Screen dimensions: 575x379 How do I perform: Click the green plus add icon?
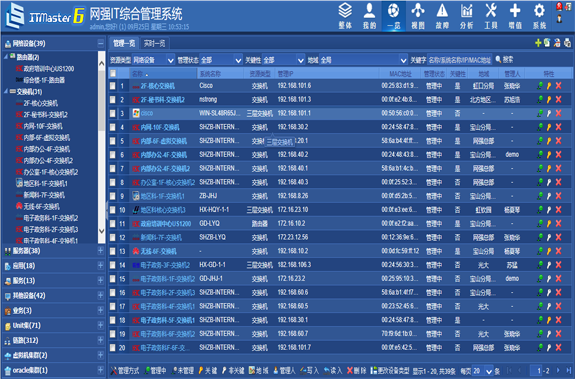(x=538, y=43)
